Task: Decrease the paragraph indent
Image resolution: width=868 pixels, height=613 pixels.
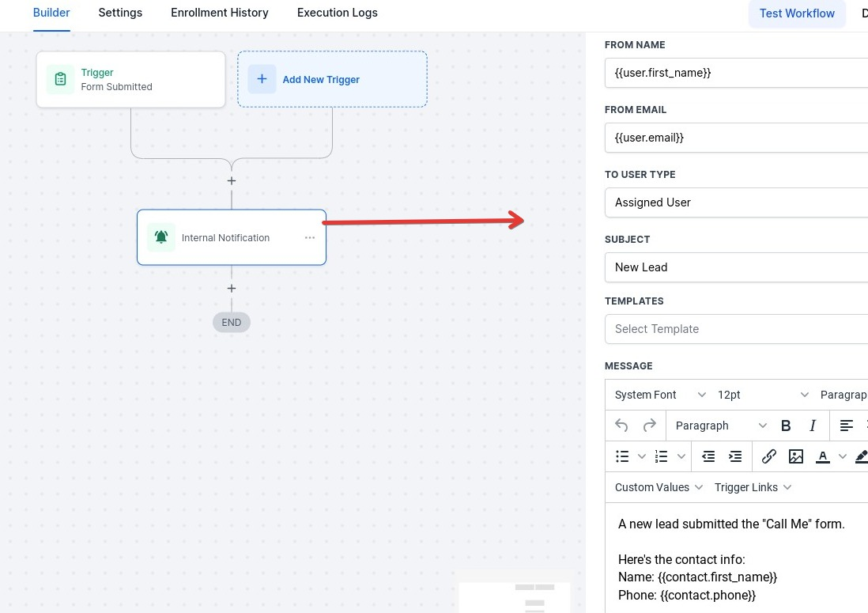Action: click(x=708, y=456)
